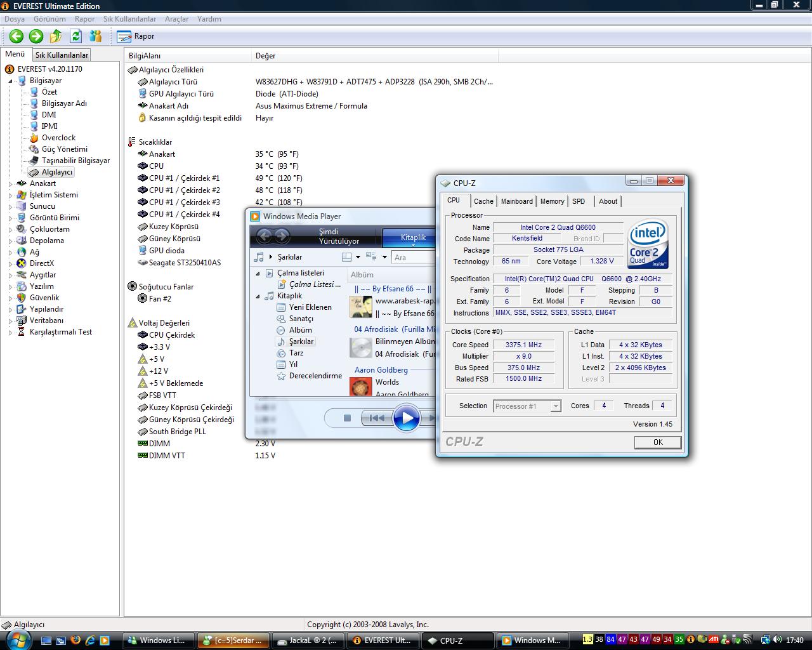Expand the Anakart tree node
The image size is (812, 650).
pyautogui.click(x=10, y=184)
